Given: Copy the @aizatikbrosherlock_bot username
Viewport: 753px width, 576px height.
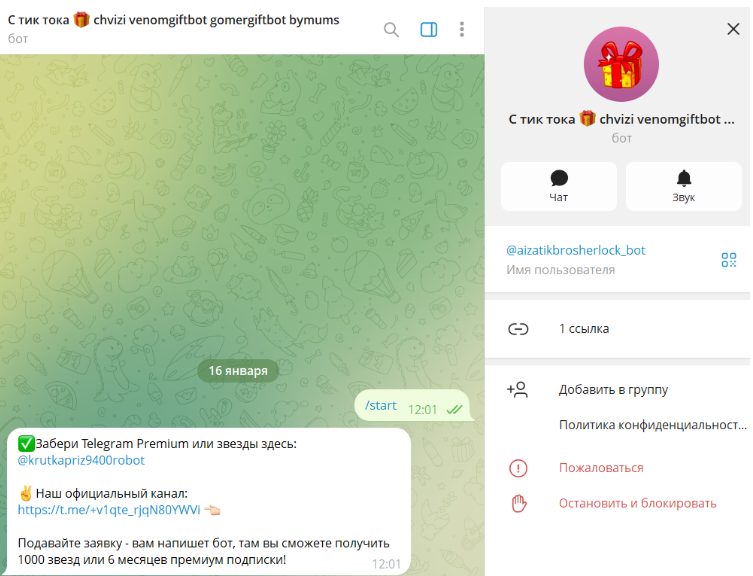Looking at the screenshot, I should pyautogui.click(x=575, y=250).
